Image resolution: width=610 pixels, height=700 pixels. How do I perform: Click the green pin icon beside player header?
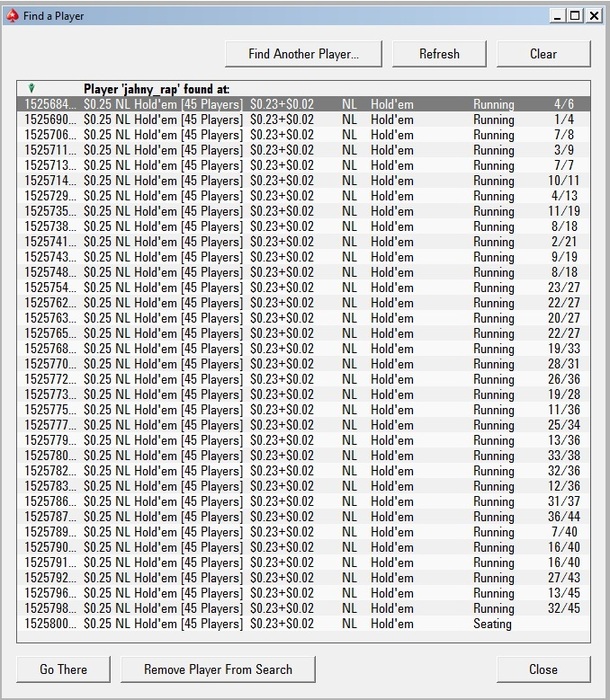[31, 88]
